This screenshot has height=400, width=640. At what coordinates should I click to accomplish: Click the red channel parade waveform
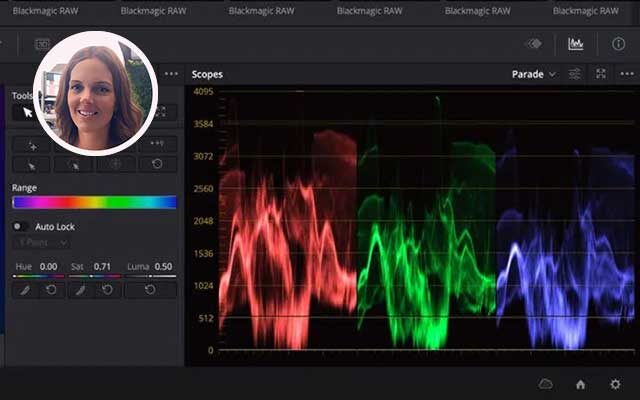click(288, 241)
